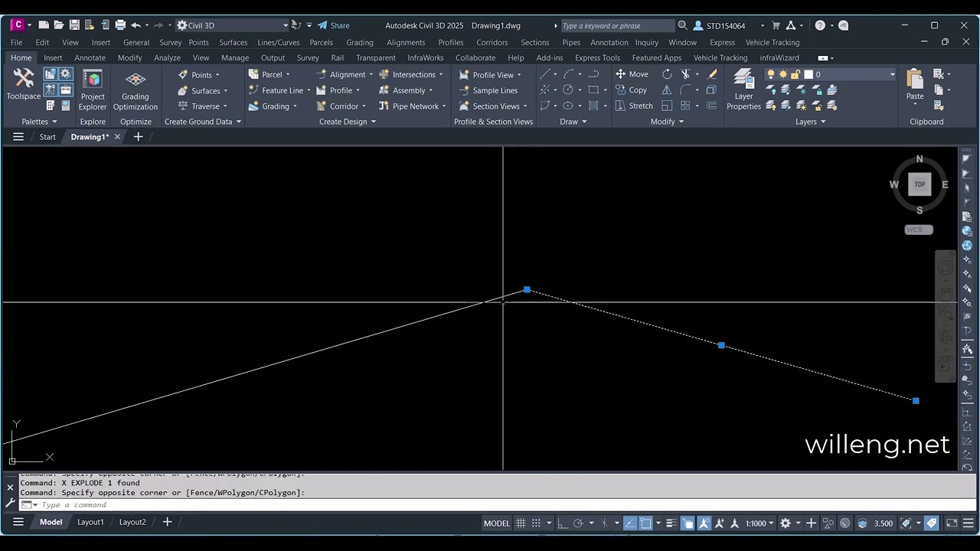Click the Fillet tool icon
The height and width of the screenshot is (551, 980).
point(686,90)
